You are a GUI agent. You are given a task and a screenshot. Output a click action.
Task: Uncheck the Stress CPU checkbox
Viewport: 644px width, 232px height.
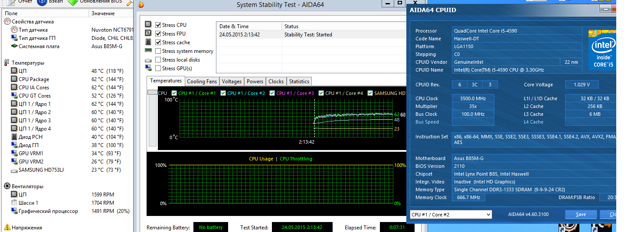point(158,25)
